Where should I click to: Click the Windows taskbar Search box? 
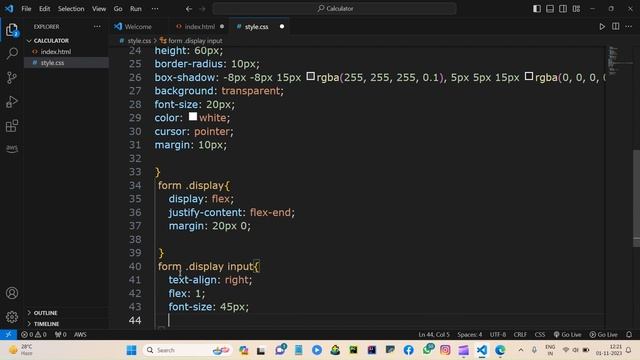[x=187, y=350]
